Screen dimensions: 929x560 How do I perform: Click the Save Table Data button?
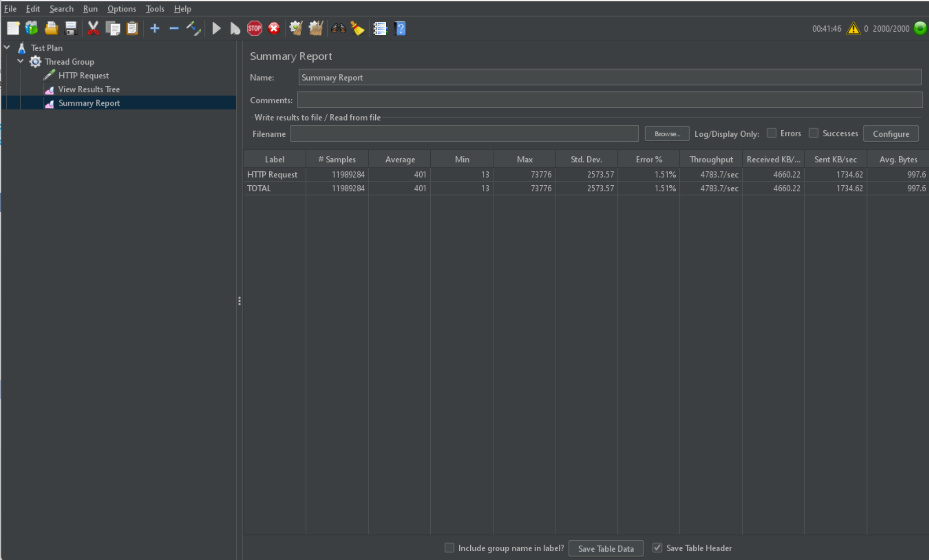point(606,549)
